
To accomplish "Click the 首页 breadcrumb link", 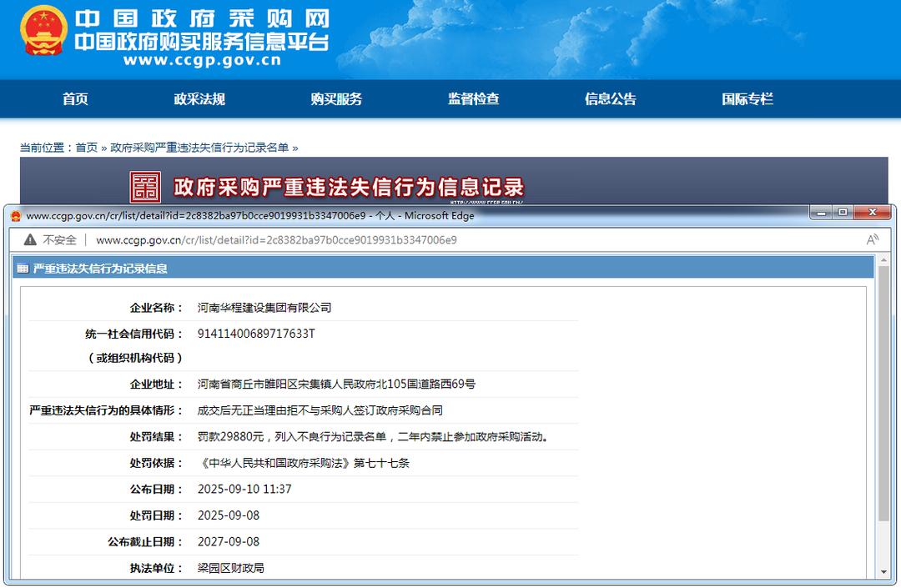I will (87, 148).
